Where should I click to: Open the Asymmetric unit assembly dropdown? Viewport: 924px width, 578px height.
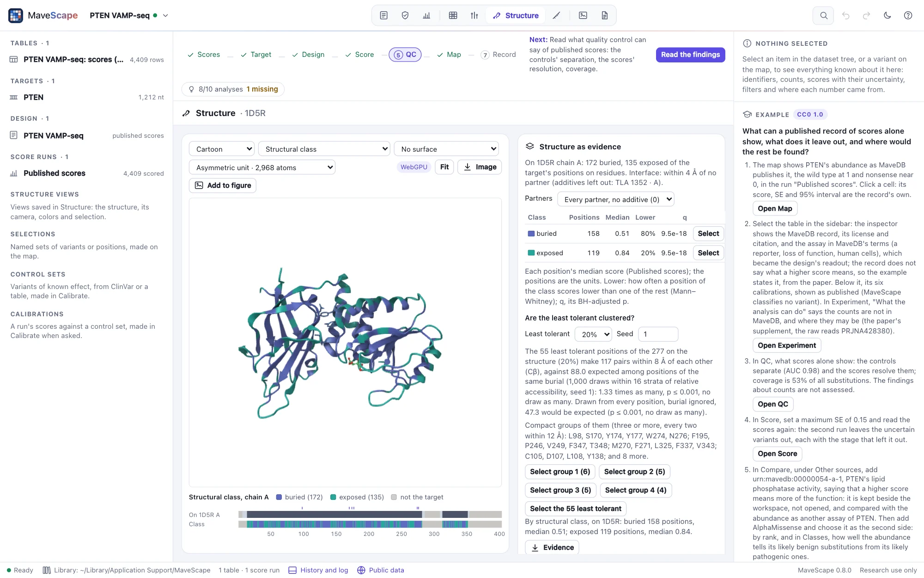coord(262,167)
